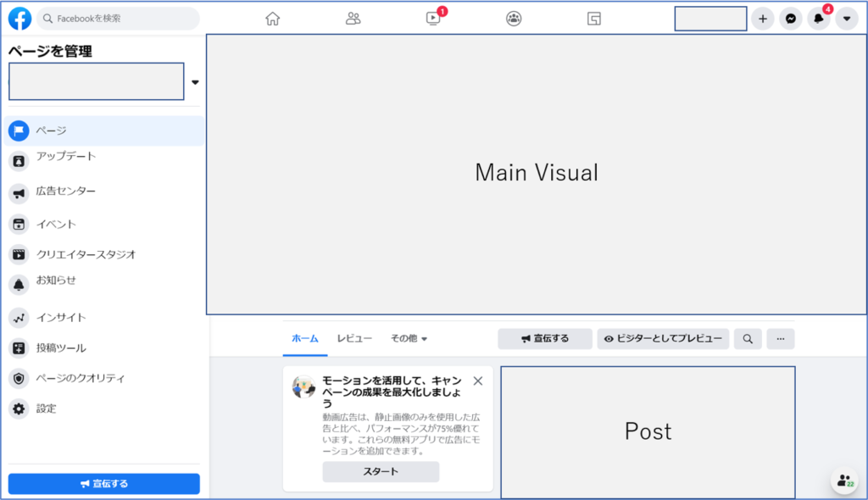
Task: Click the インサイト graph icon
Action: (19, 318)
